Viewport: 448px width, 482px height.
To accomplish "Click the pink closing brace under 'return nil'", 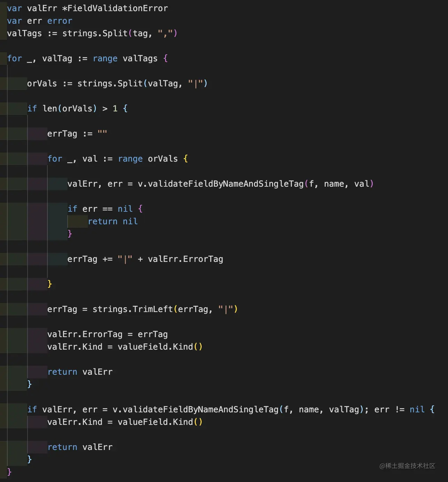I will click(70, 234).
